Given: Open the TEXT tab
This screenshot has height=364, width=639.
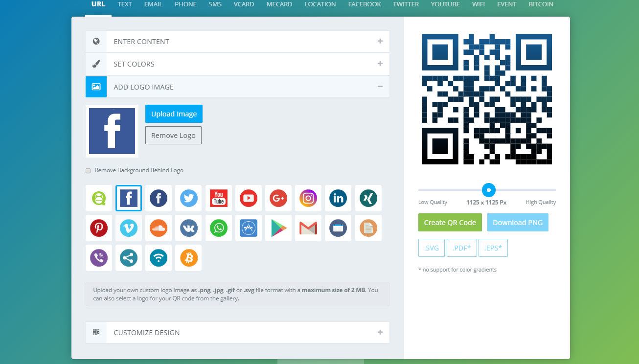Looking at the screenshot, I should (x=125, y=4).
